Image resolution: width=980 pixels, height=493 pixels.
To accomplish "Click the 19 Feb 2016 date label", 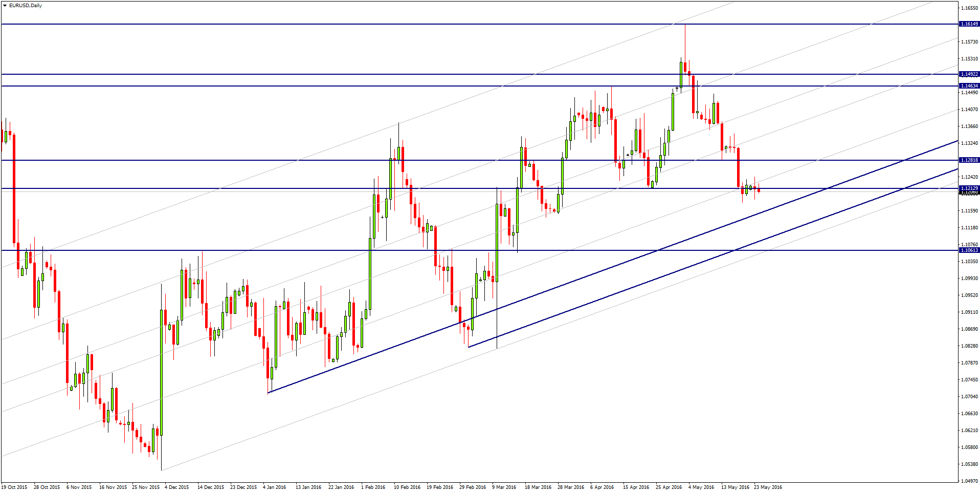I will (440, 487).
